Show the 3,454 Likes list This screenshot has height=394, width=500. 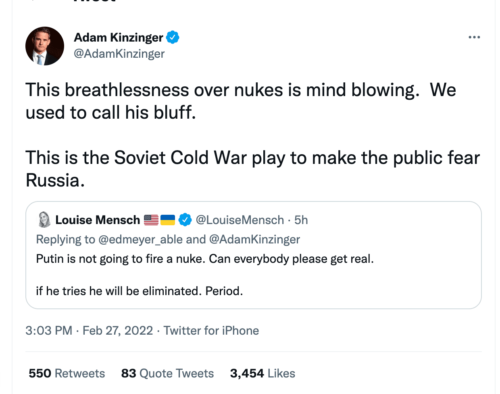(x=263, y=373)
